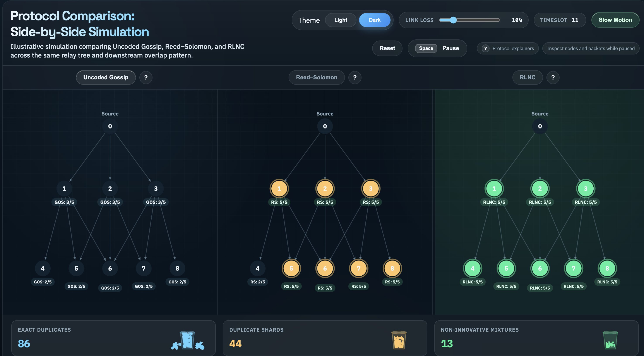Image resolution: width=644 pixels, height=356 pixels.
Task: Inspect orange node 1 in Reed–Solomon tree
Action: (x=279, y=188)
